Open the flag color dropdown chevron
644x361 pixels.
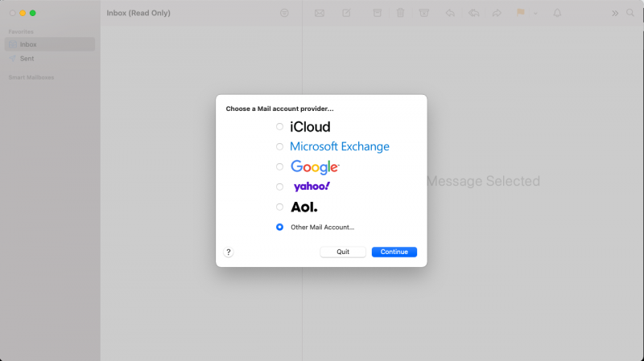coord(535,14)
